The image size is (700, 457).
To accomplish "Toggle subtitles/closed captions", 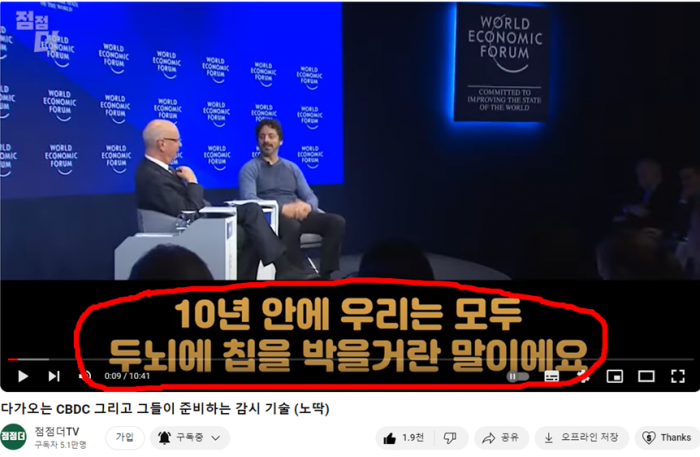I will 552,376.
